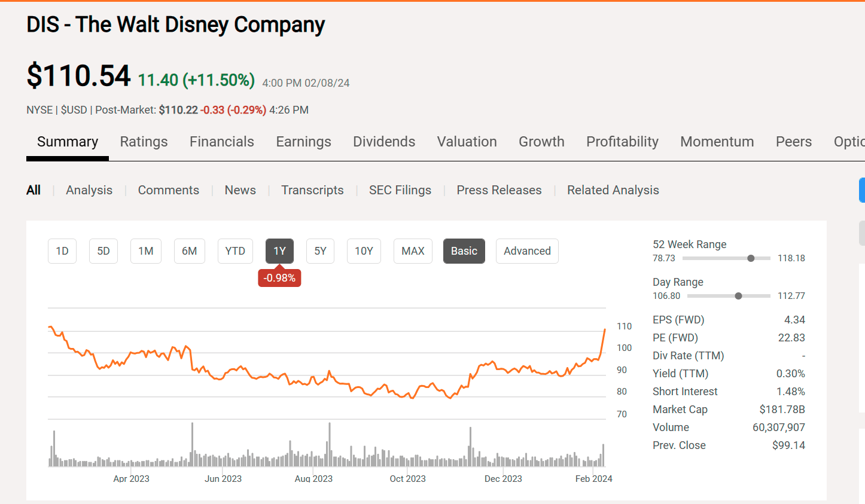Screen dimensions: 865x504
Task: Click the 52 Week Range slider dot
Action: tap(751, 258)
